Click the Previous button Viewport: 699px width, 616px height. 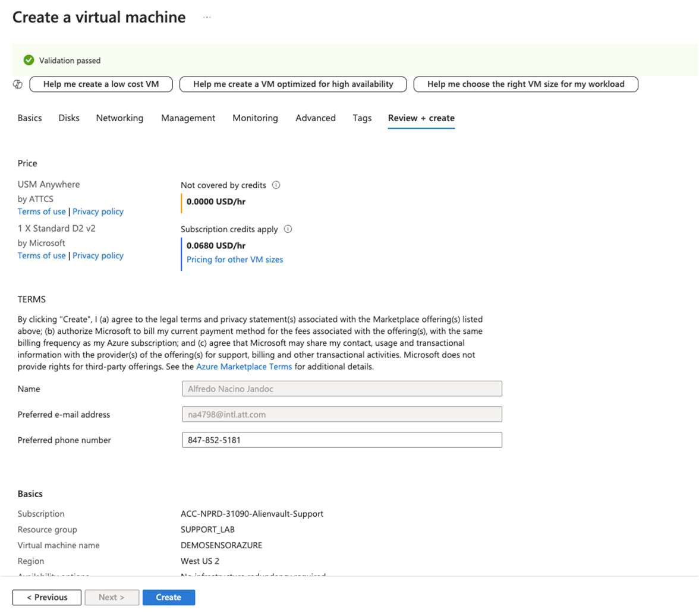point(46,597)
